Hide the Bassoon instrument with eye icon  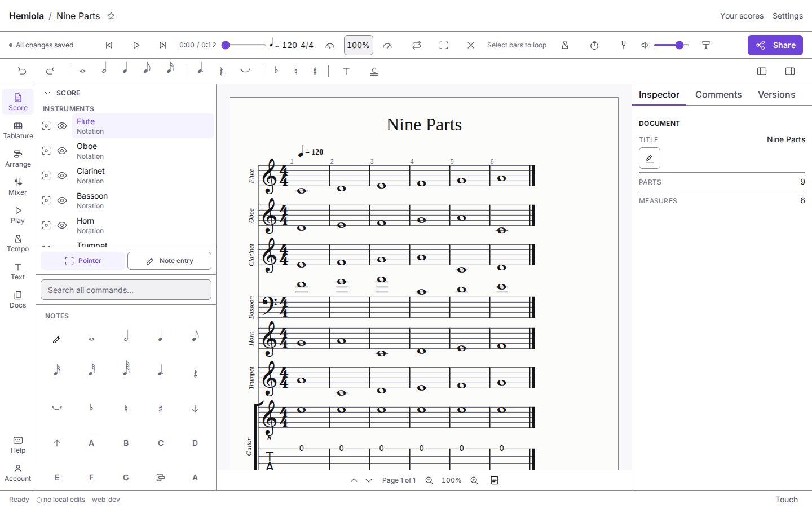(63, 200)
